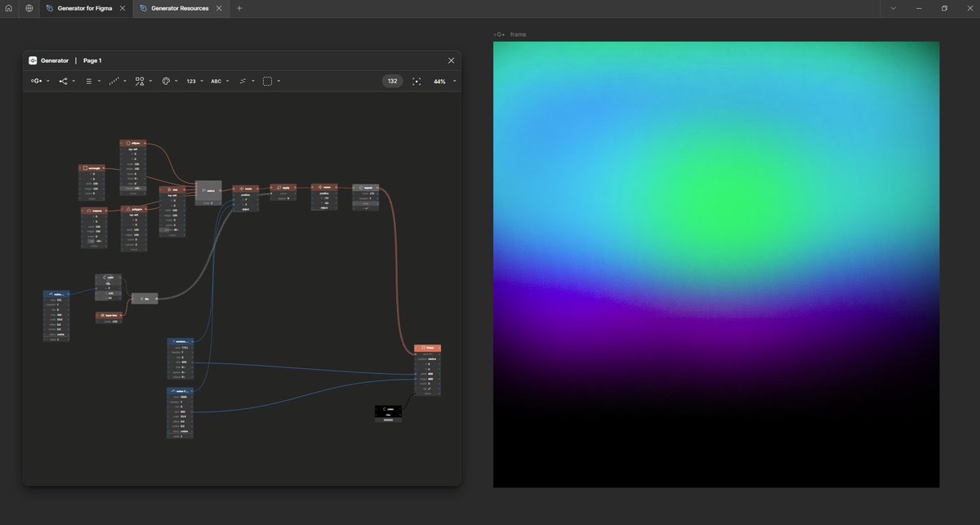Go to the Figma home icon

pyautogui.click(x=9, y=8)
